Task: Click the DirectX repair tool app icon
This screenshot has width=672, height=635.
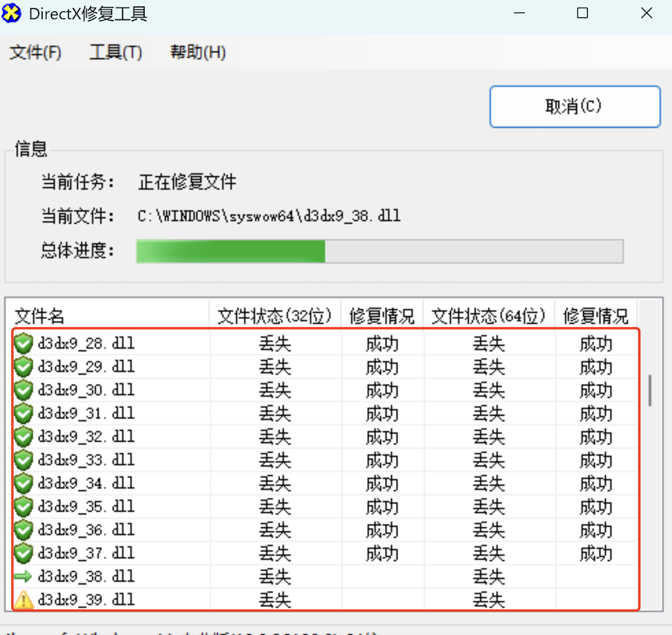Action: tap(11, 13)
